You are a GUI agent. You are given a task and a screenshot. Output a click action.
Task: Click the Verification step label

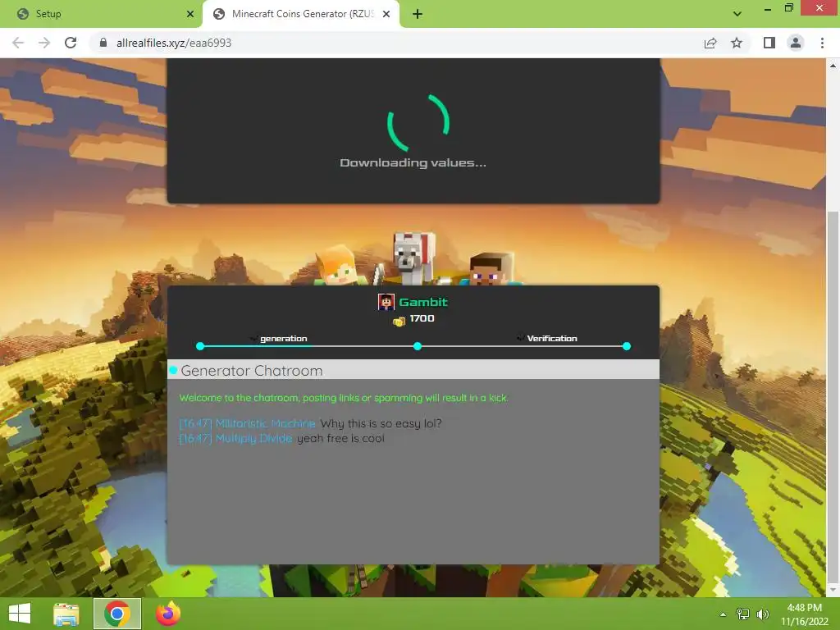point(552,339)
